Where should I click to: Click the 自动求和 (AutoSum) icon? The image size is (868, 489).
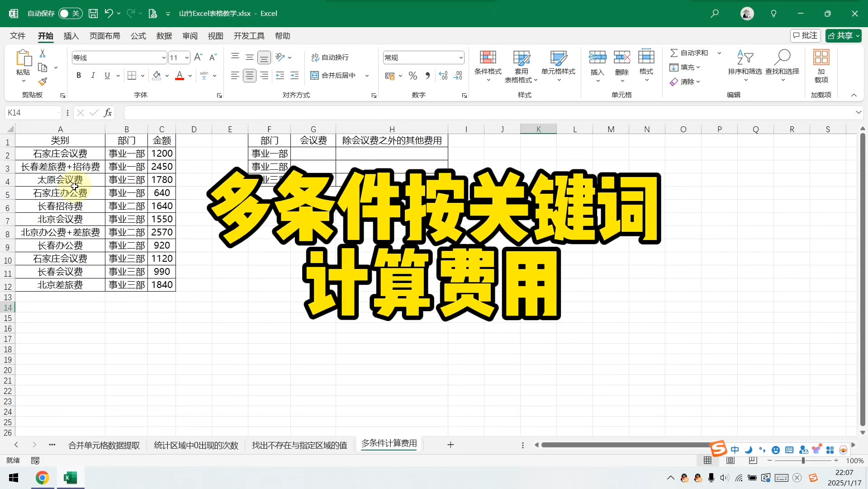pos(690,53)
